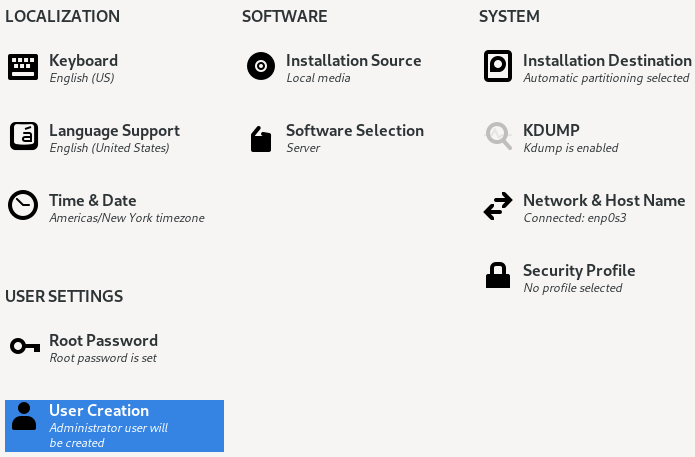Image resolution: width=695 pixels, height=457 pixels.
Task: Open the Keyboard settings label
Action: tap(83, 60)
